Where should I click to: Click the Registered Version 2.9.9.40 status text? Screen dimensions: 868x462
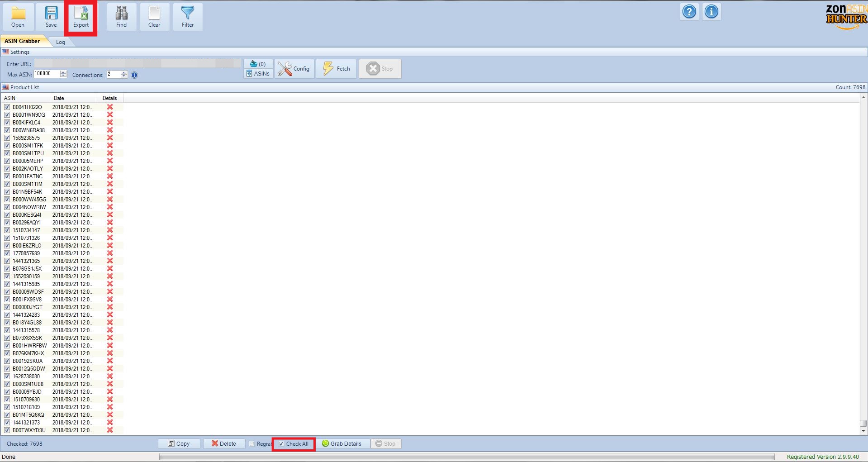coord(823,457)
